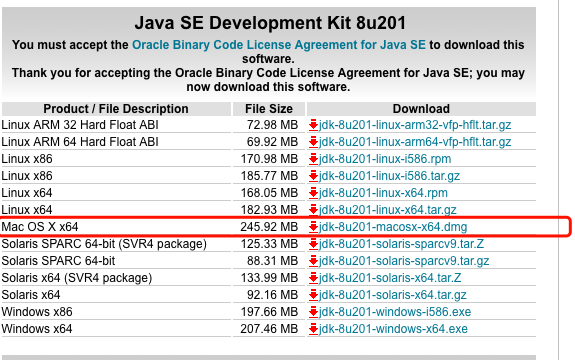575x360 pixels.
Task: Click red download arrow for linux-i586.rpm
Action: 313,159
